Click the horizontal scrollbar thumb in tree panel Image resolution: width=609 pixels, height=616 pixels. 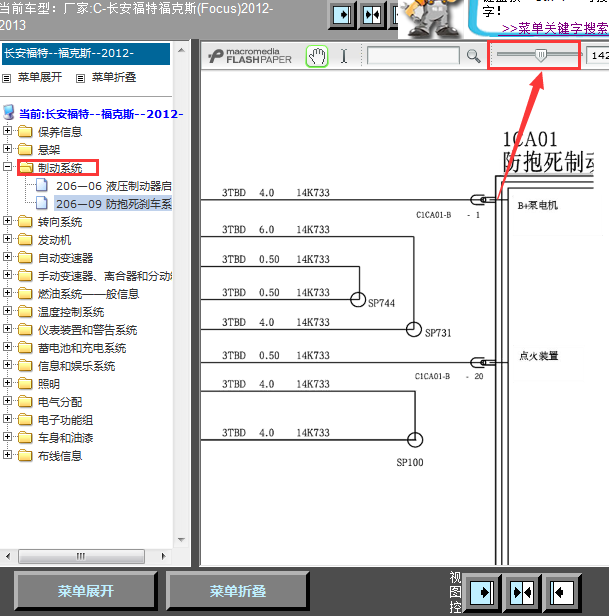(81, 556)
